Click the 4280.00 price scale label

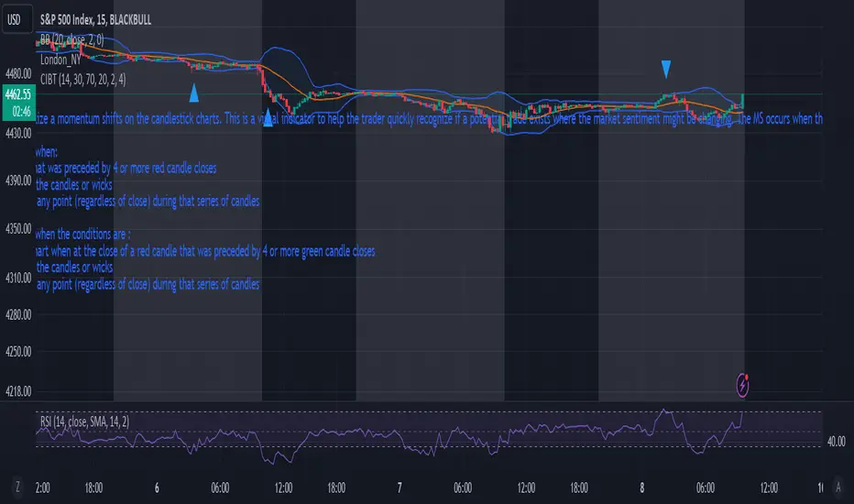pos(18,314)
